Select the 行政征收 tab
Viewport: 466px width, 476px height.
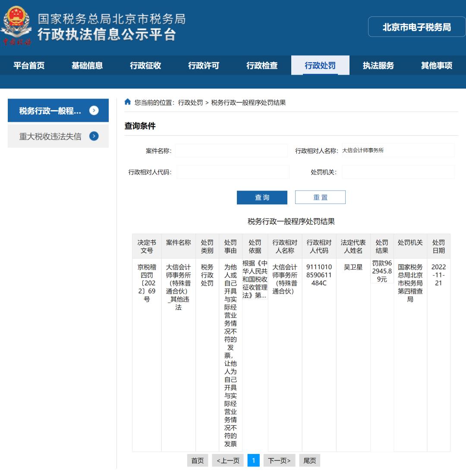pyautogui.click(x=145, y=65)
